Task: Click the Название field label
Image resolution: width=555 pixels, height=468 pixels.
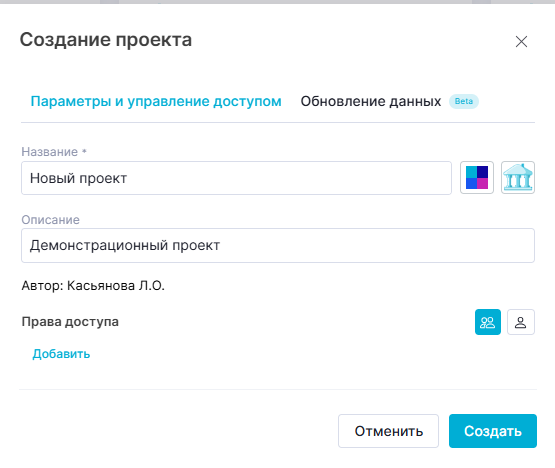Action: pyautogui.click(x=50, y=152)
